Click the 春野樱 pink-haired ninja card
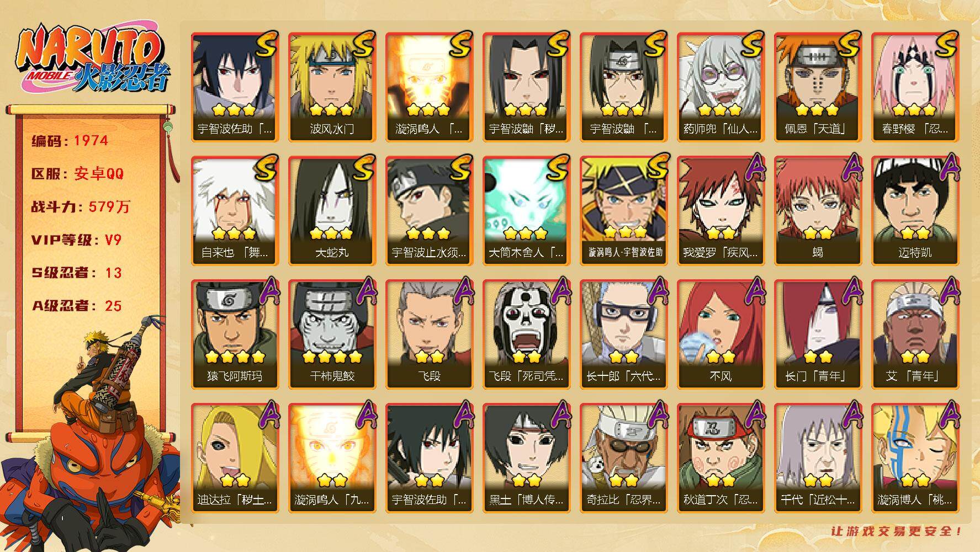The width and height of the screenshot is (980, 552). click(x=915, y=87)
